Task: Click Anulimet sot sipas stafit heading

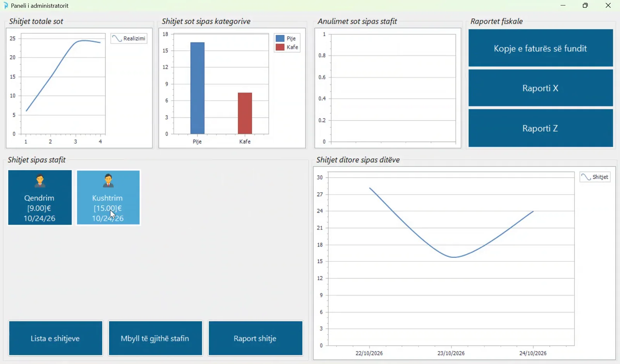Action: pyautogui.click(x=357, y=21)
